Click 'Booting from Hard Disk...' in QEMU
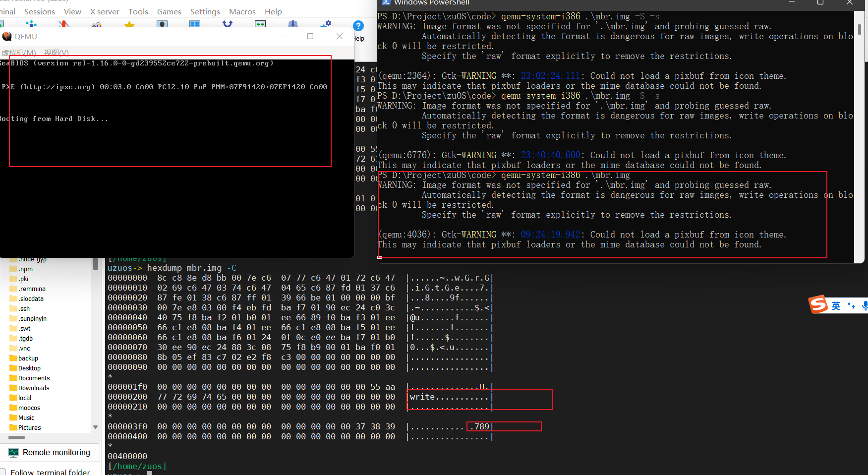 [x=54, y=119]
